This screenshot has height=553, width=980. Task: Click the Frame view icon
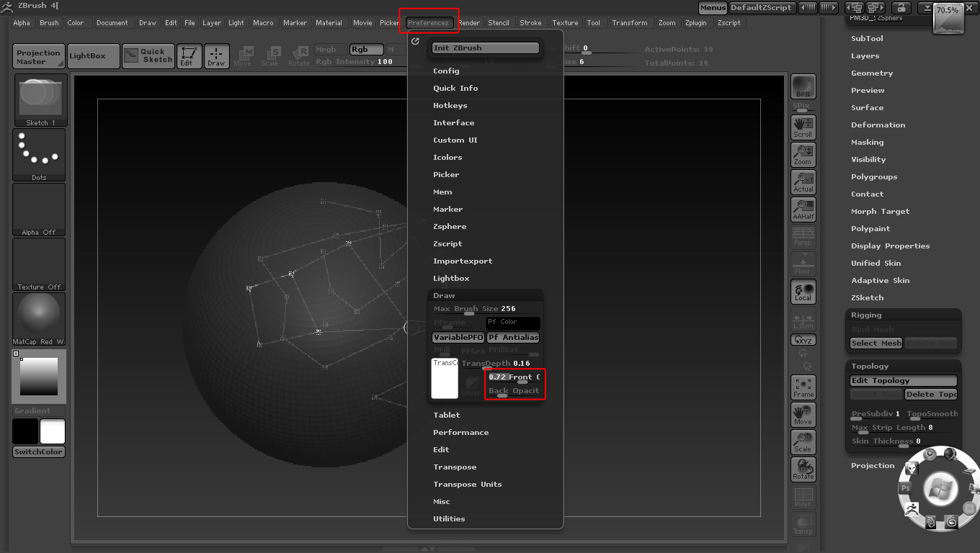coord(803,387)
